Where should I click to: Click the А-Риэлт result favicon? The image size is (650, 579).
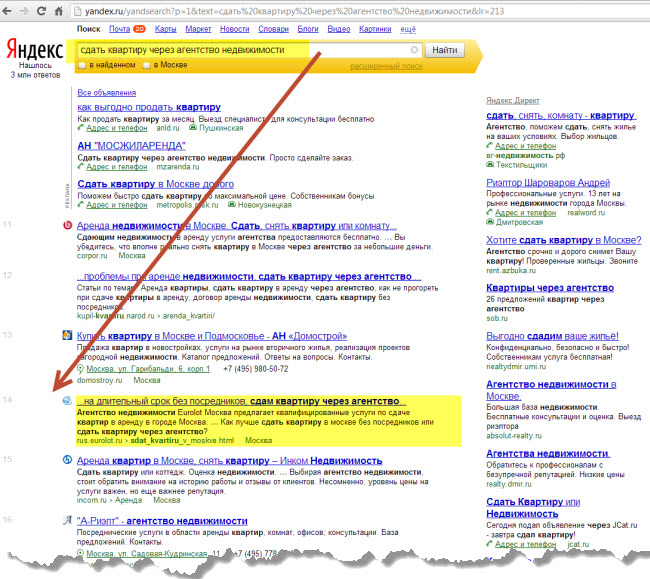click(x=67, y=520)
